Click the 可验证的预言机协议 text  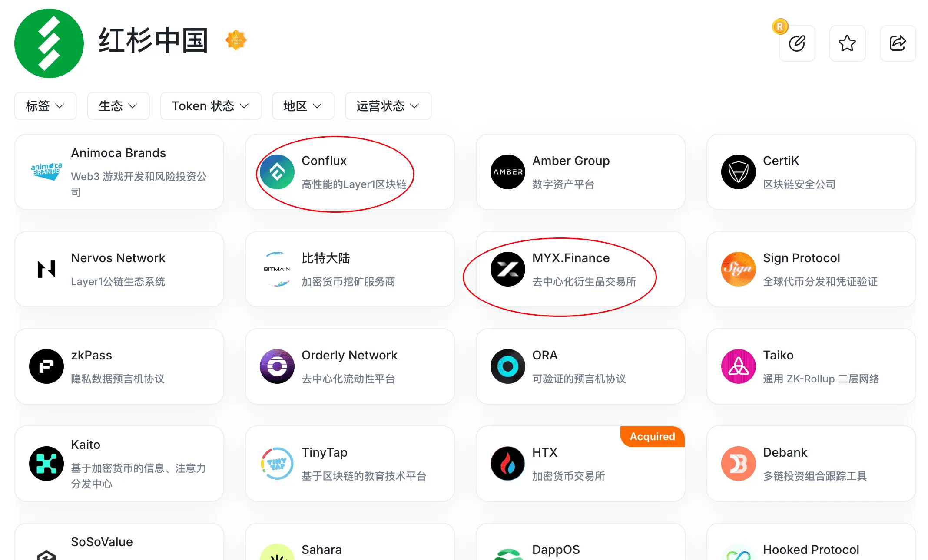coord(579,379)
